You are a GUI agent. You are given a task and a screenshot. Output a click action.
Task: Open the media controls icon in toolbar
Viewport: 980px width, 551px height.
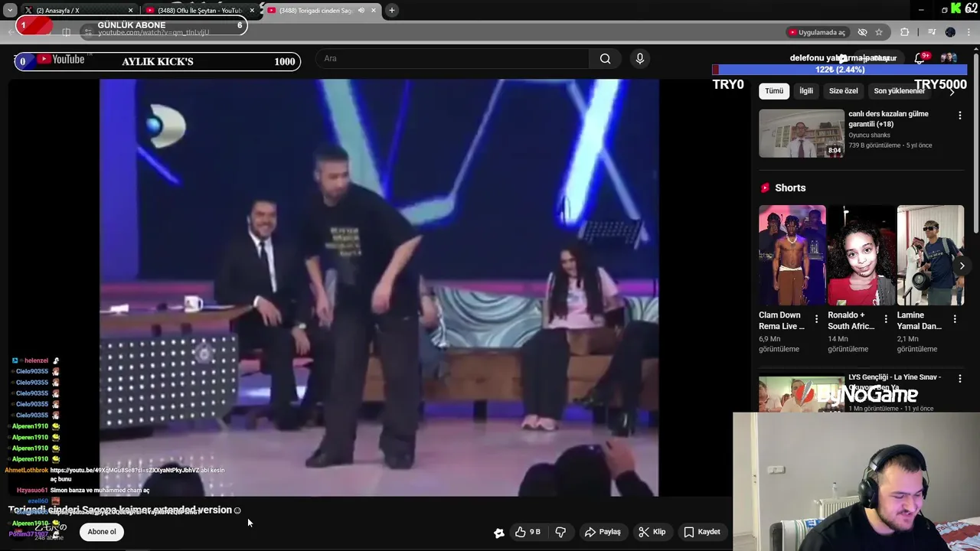click(x=932, y=32)
